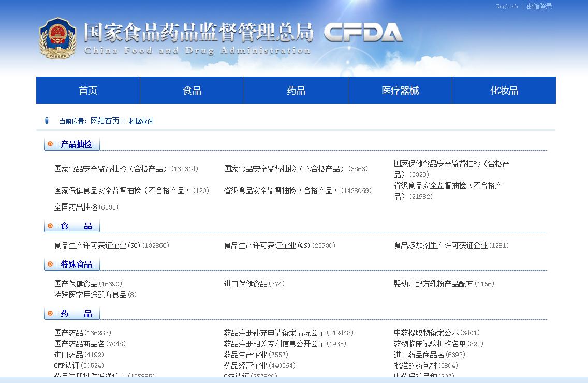Image resolution: width=588 pixels, height=383 pixels.
Task: Open 国产保健食品 (16690)
Action: [88, 284]
